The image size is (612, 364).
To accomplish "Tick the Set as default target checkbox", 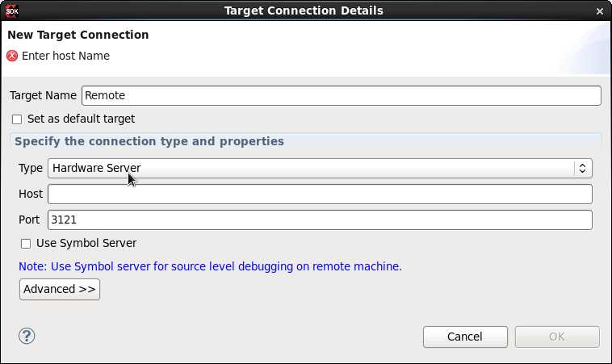I will [x=17, y=119].
